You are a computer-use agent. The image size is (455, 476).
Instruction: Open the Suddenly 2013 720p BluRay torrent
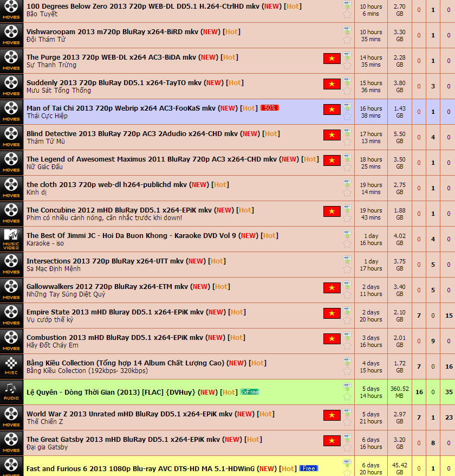pyautogui.click(x=114, y=83)
